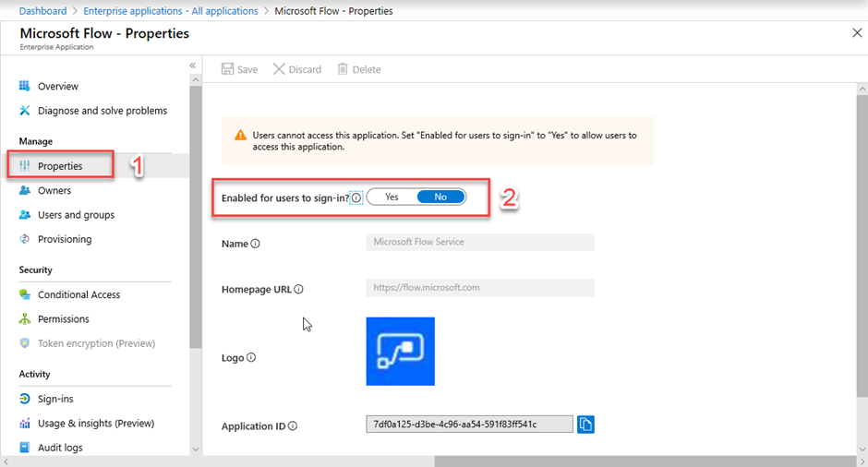Click the Conditional Access icon
Image resolution: width=868 pixels, height=467 pixels.
pos(24,293)
